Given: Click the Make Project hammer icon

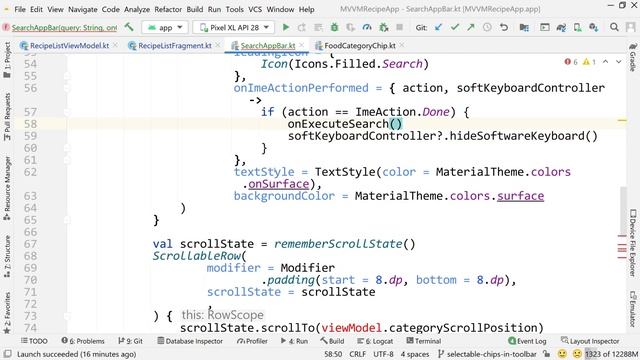Looking at the screenshot, I should (129, 27).
